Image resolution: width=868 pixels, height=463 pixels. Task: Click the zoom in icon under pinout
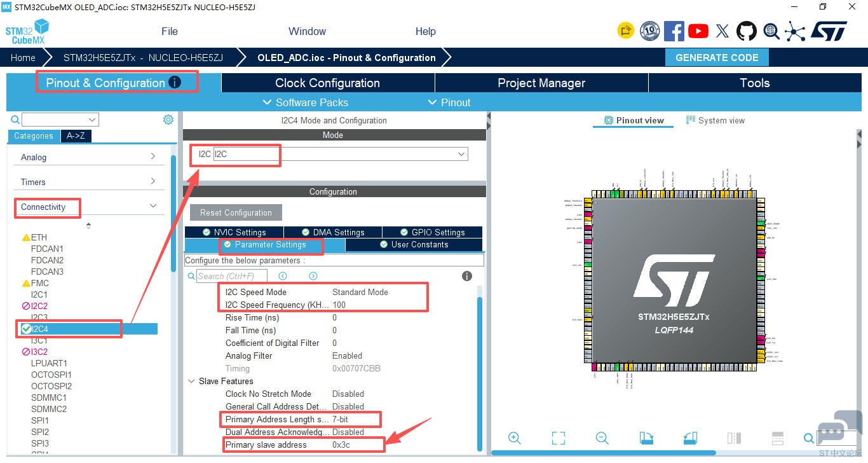pos(515,438)
